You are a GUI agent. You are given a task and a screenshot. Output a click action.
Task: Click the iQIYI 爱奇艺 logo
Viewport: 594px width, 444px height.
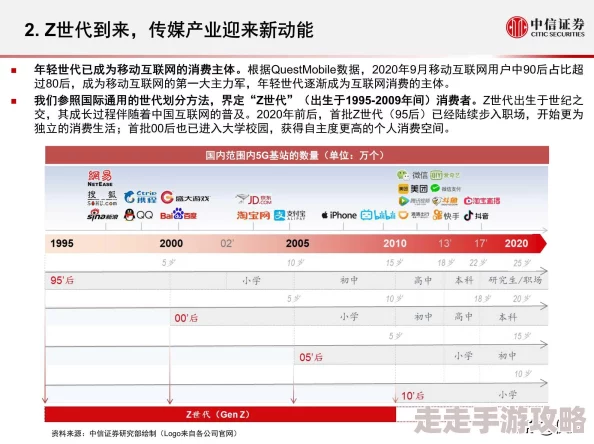pos(445,175)
